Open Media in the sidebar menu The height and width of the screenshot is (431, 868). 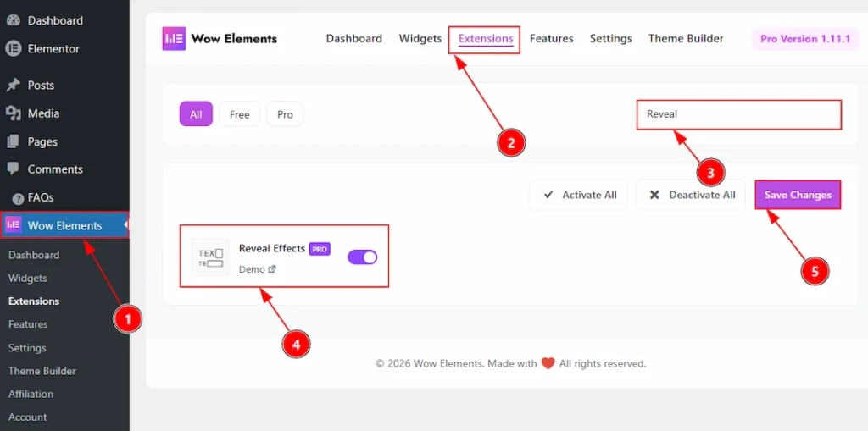(44, 113)
